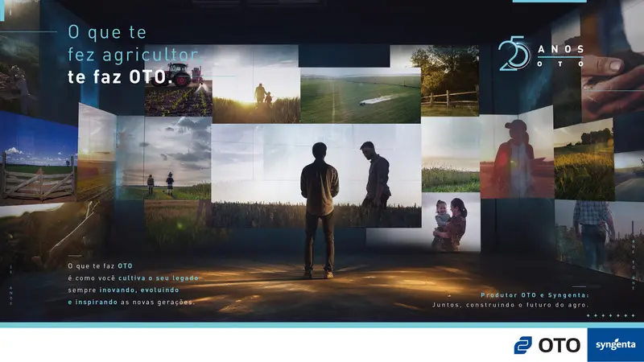Viewport: 644px width, 362px height.
Task: Select the headline line 'fez agricultor,'
Action: point(133,55)
